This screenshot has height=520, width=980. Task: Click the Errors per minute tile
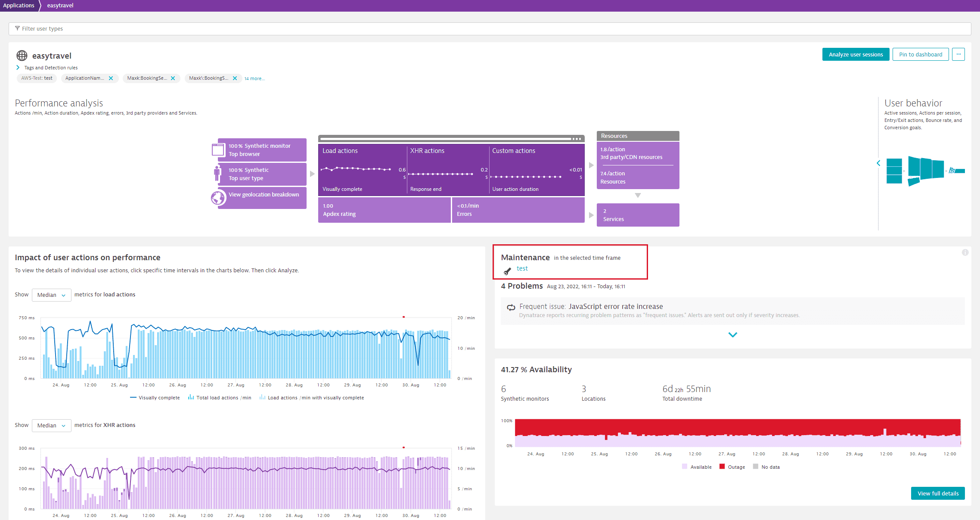(518, 210)
